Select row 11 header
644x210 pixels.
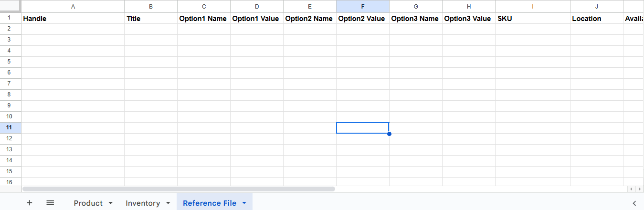click(x=11, y=127)
